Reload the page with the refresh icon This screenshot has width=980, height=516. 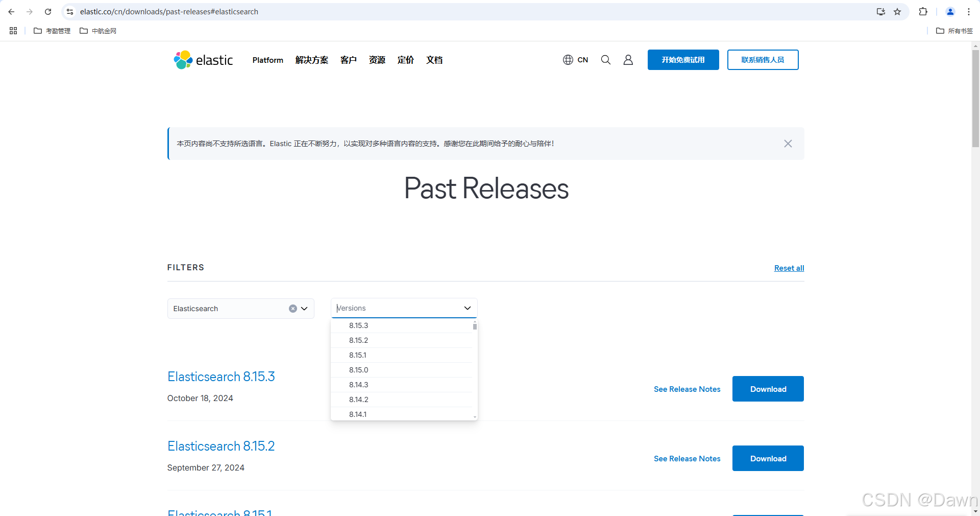click(48, 11)
